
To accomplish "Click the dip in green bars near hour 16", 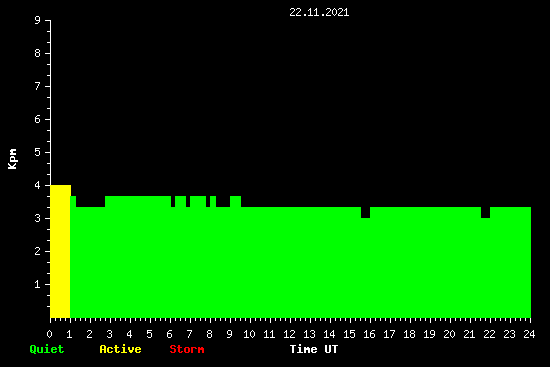I will tap(365, 213).
